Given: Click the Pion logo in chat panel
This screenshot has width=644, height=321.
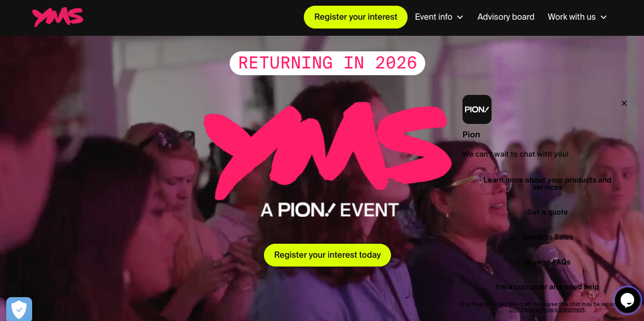Looking at the screenshot, I should pyautogui.click(x=477, y=109).
